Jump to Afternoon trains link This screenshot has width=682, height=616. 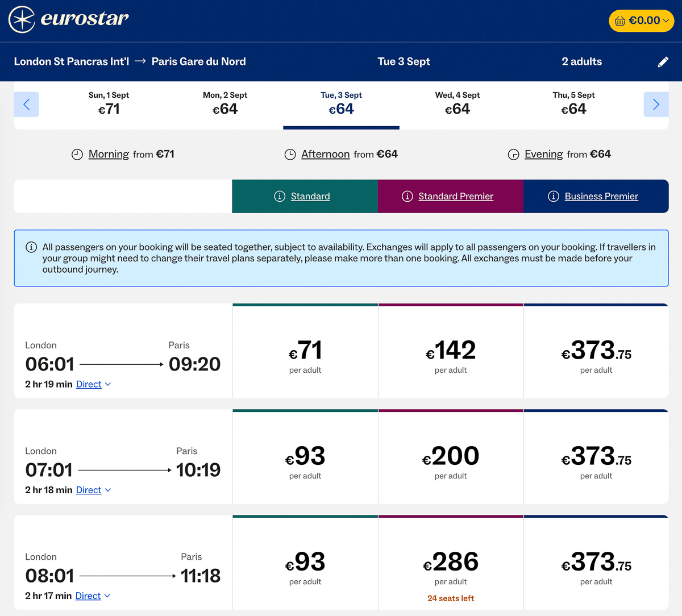click(325, 154)
